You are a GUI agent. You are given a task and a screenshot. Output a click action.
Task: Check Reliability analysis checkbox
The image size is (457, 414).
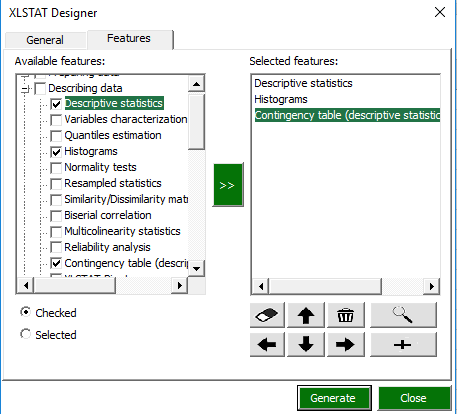tap(56, 248)
